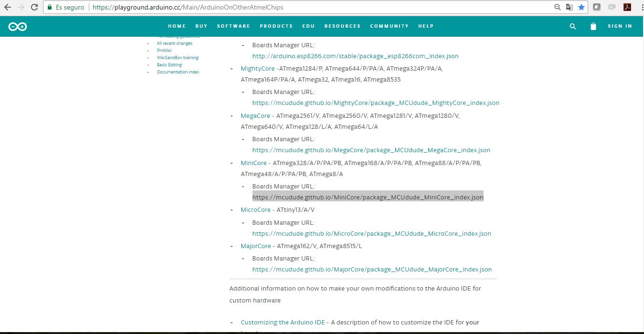Click the address bar URL field
This screenshot has height=334, width=644.
315,7
